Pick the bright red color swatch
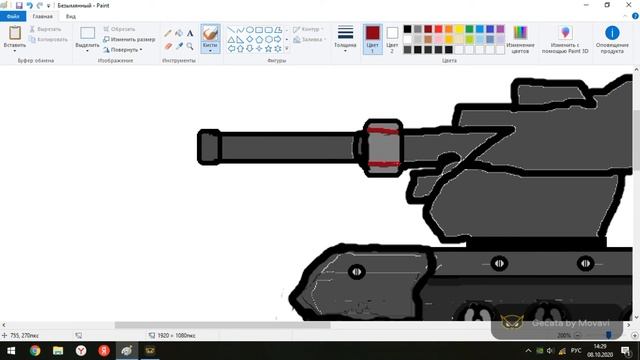 pos(438,29)
